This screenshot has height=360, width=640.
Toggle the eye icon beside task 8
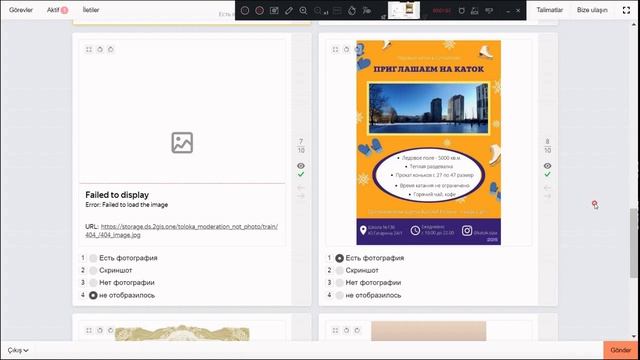tap(547, 166)
